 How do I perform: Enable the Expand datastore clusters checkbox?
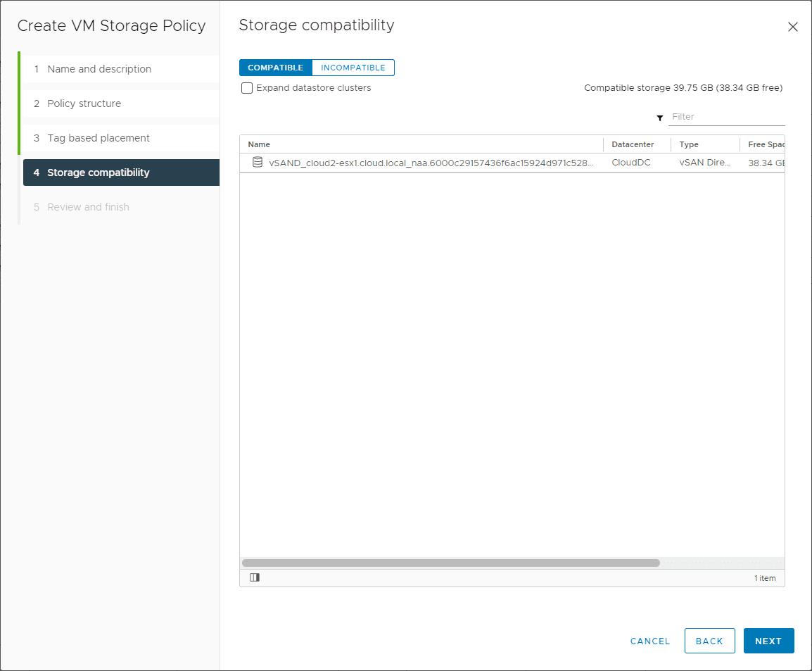tap(247, 88)
